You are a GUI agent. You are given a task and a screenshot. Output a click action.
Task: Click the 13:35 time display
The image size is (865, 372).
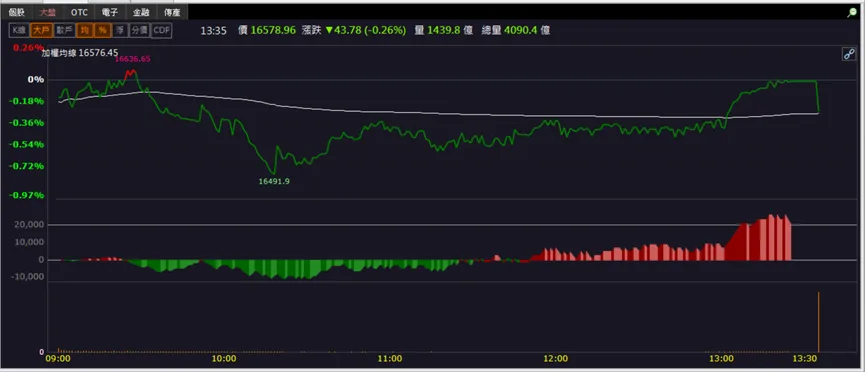click(213, 30)
